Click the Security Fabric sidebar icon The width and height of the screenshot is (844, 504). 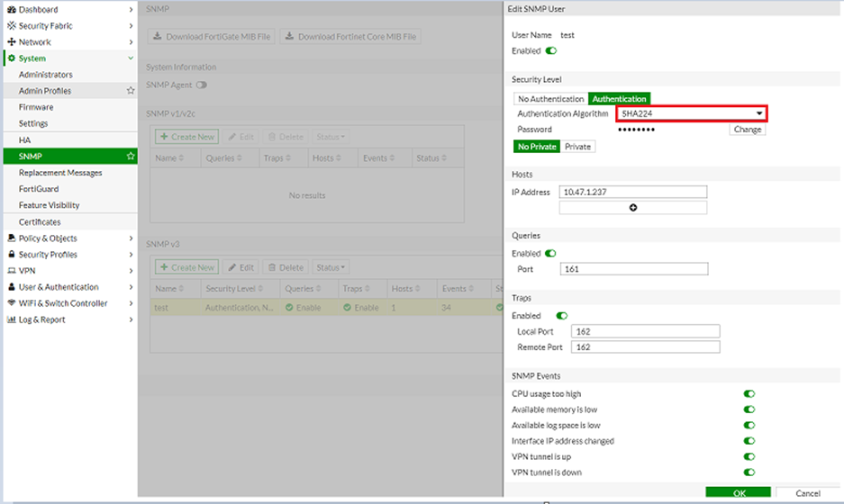tap(12, 26)
